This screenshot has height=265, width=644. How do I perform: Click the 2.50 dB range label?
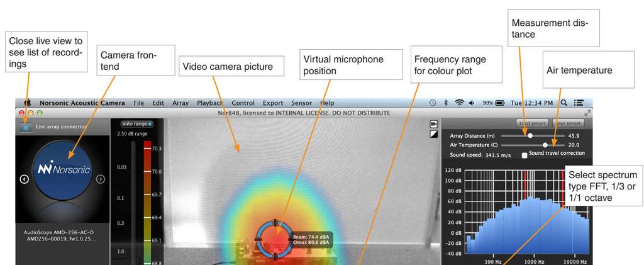click(x=132, y=134)
